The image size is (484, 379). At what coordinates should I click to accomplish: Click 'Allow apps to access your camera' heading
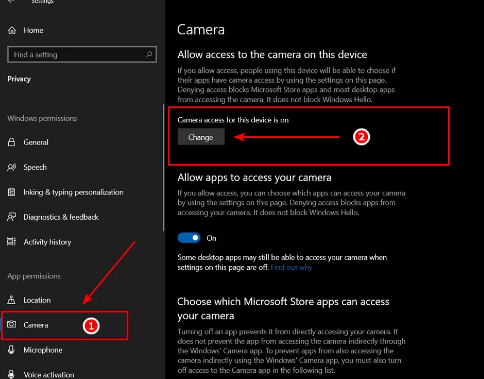(254, 178)
